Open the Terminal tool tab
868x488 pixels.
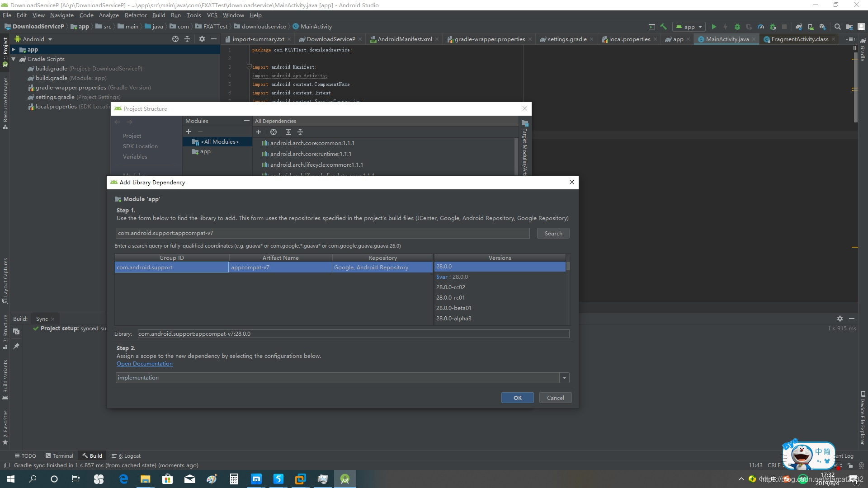(59, 456)
